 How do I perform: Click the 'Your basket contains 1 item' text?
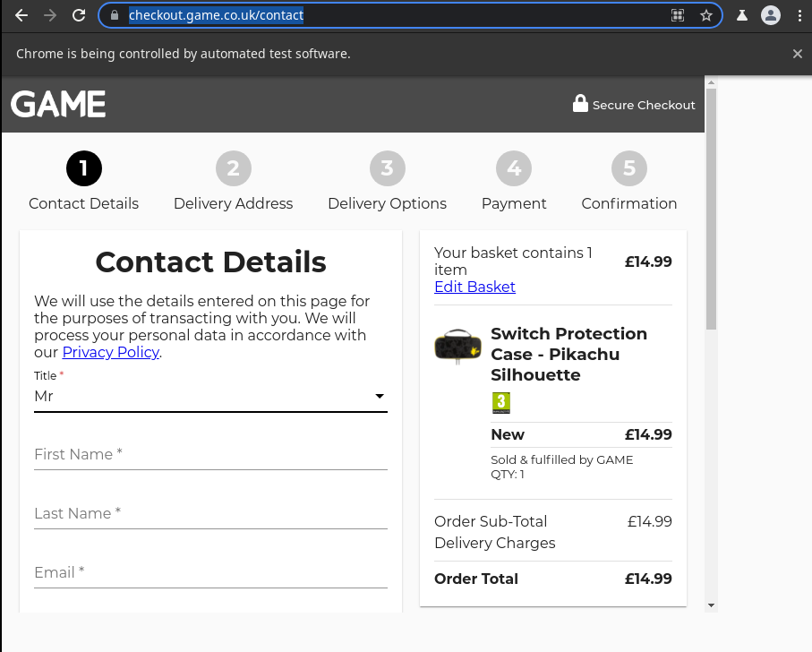[513, 261]
